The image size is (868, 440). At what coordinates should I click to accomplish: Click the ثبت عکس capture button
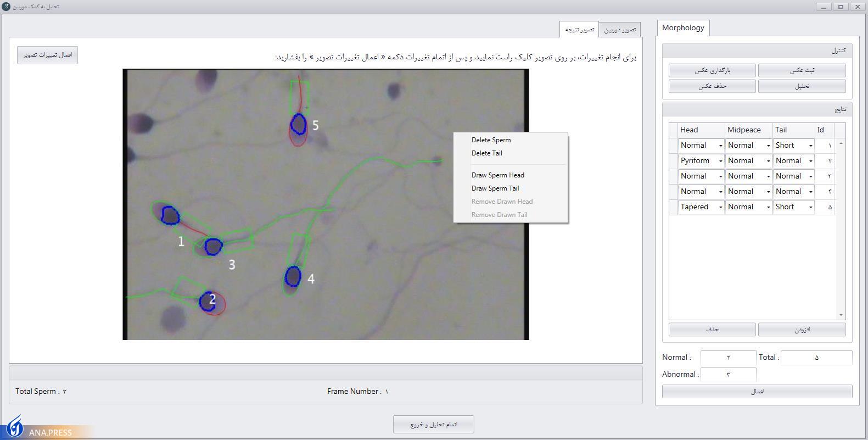click(802, 70)
